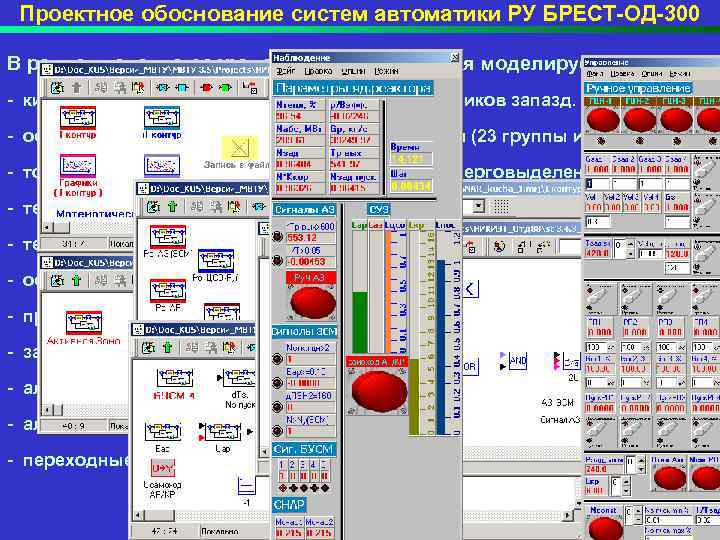Viewport: 720px width, 540px height.
Task: Open the 'Ро ЦСЭ-F,i' block
Action: 216,261
